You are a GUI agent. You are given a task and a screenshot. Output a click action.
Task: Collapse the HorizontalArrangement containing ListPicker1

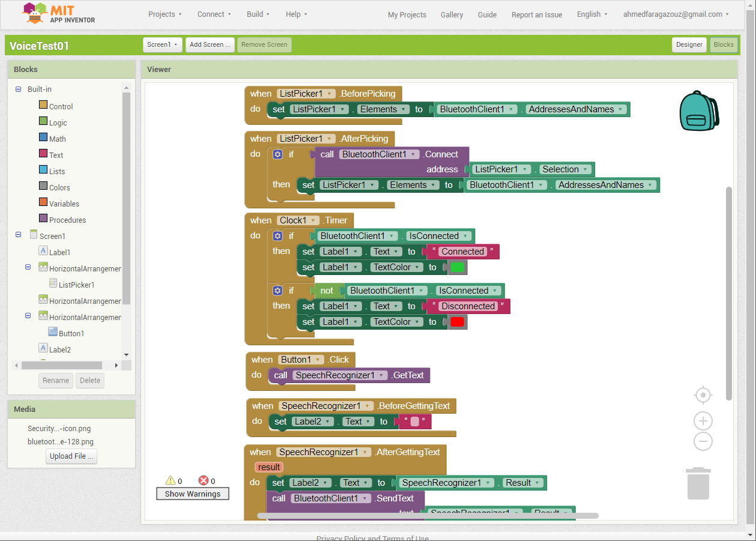click(28, 267)
